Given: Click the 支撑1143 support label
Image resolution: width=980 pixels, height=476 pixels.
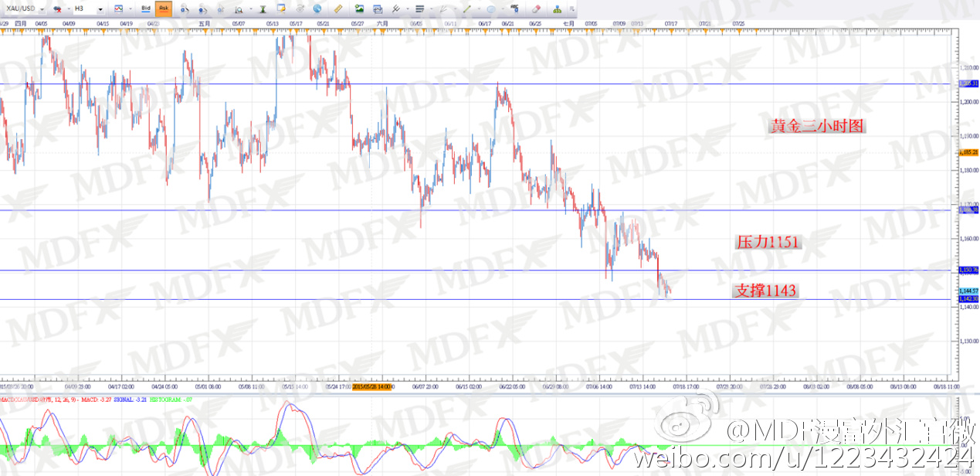Looking at the screenshot, I should click(765, 291).
